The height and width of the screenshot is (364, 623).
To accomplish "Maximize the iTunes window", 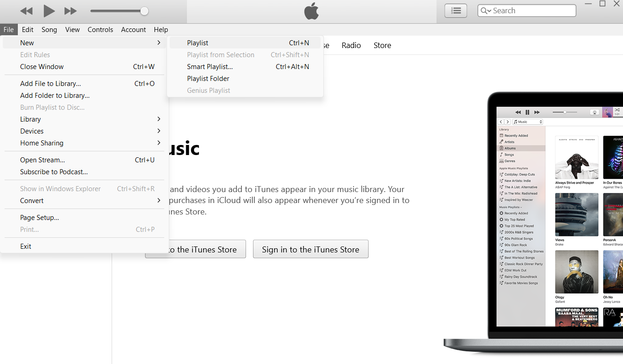I will (602, 4).
